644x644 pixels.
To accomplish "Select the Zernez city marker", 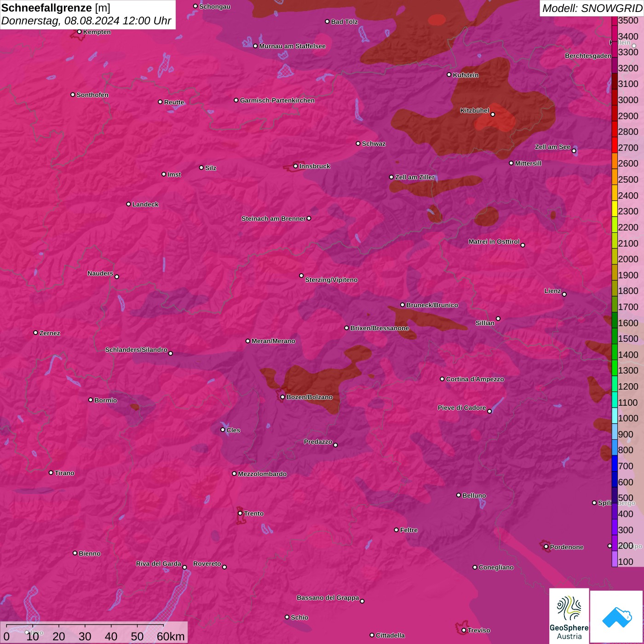I will [x=36, y=333].
